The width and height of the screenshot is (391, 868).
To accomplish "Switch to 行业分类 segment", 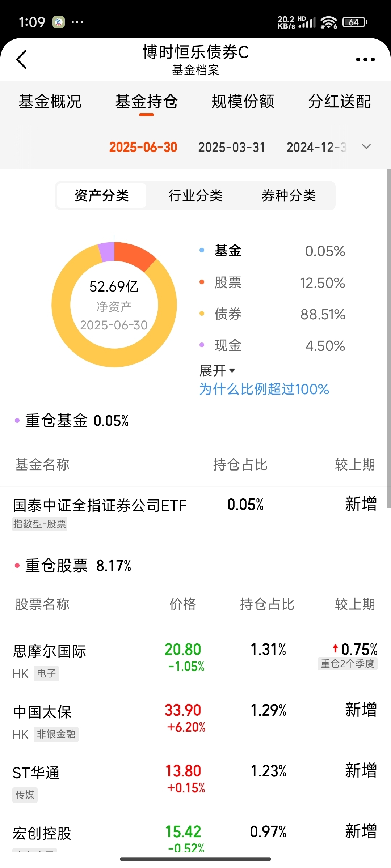I will [x=195, y=196].
